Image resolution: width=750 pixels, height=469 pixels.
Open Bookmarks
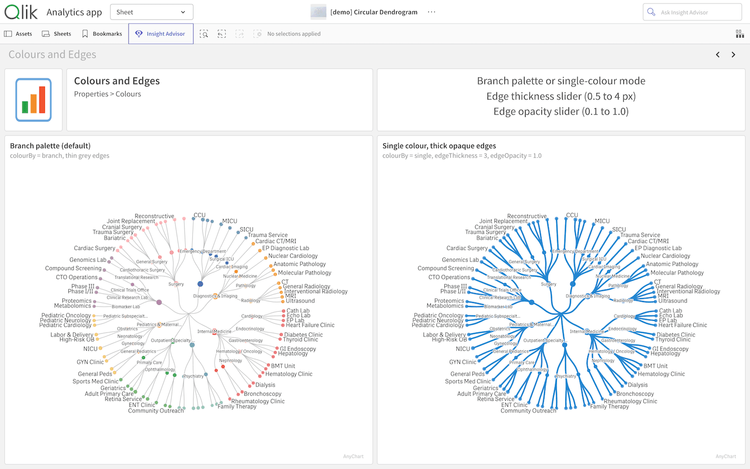(x=102, y=34)
